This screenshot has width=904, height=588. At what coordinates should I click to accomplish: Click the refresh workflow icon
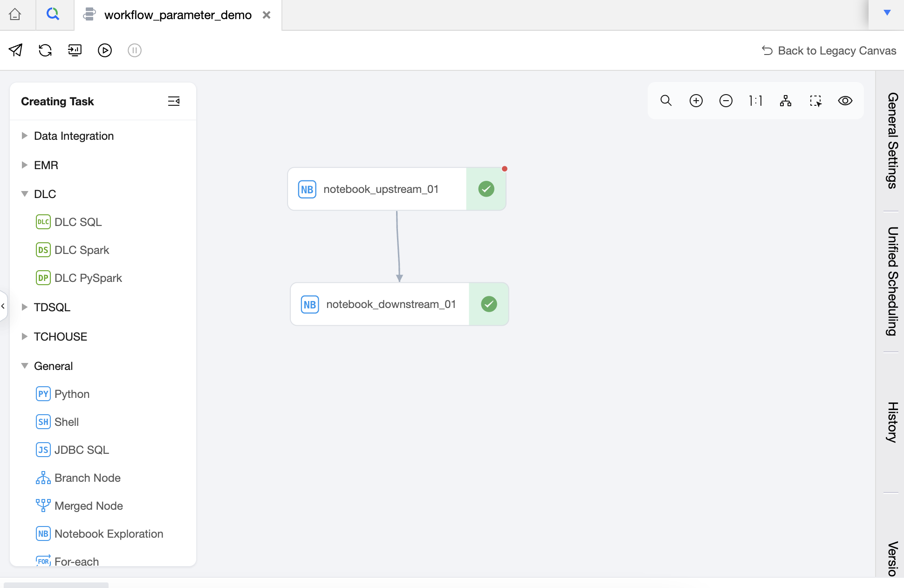coord(45,50)
